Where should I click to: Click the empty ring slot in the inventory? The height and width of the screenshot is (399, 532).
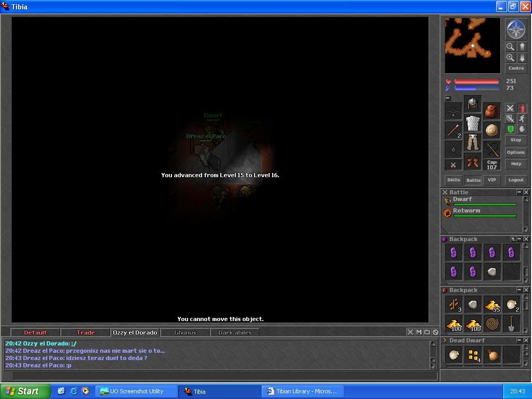pyautogui.click(x=453, y=149)
